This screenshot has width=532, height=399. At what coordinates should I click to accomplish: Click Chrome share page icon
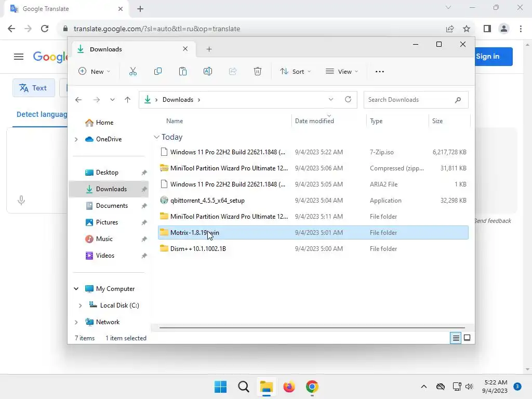pos(450,29)
